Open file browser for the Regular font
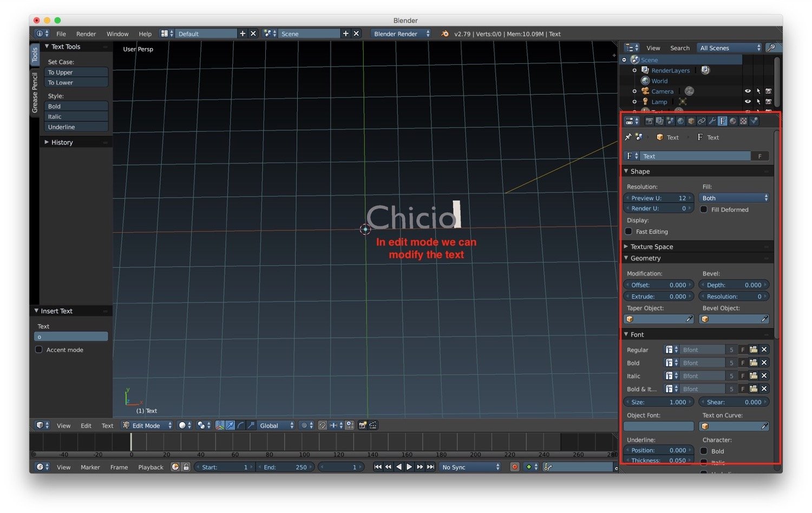This screenshot has width=812, height=513. pyautogui.click(x=754, y=350)
